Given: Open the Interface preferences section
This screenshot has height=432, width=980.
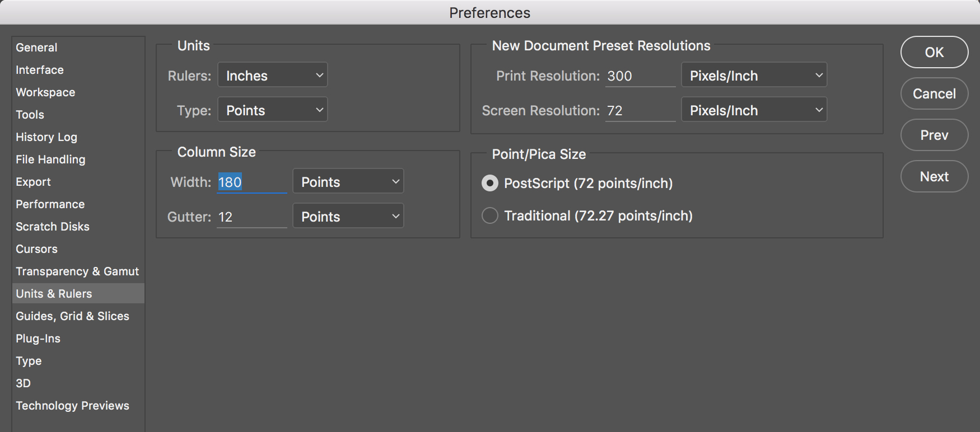Looking at the screenshot, I should point(40,70).
